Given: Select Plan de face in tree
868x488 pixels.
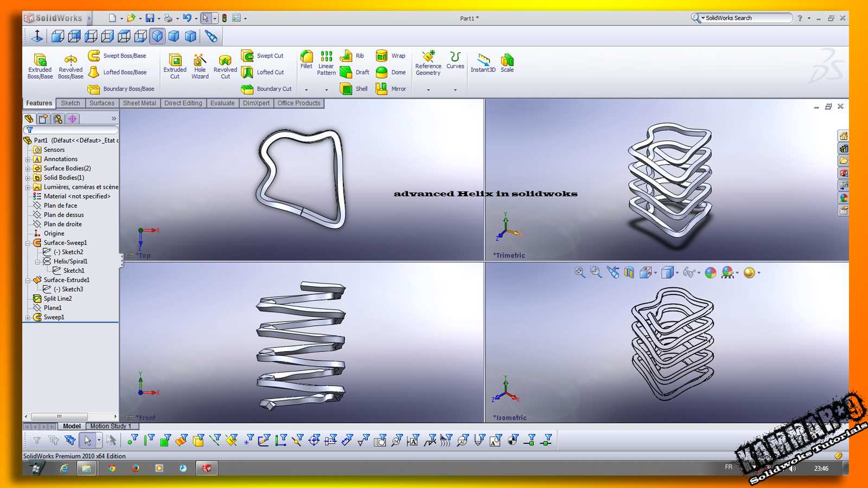Looking at the screenshot, I should [60, 206].
